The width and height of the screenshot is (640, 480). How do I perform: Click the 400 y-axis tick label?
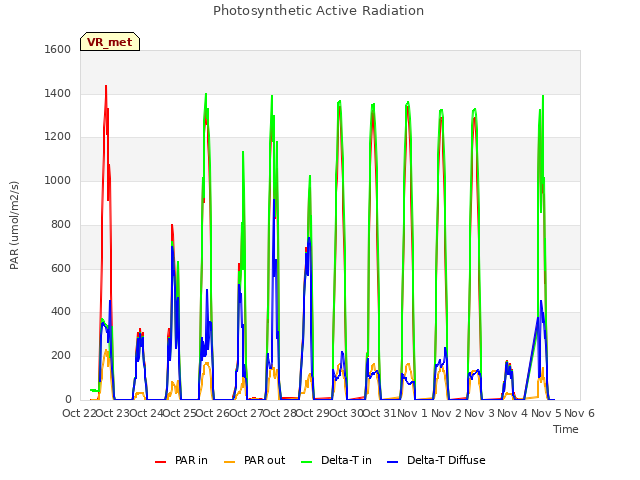pyautogui.click(x=61, y=312)
